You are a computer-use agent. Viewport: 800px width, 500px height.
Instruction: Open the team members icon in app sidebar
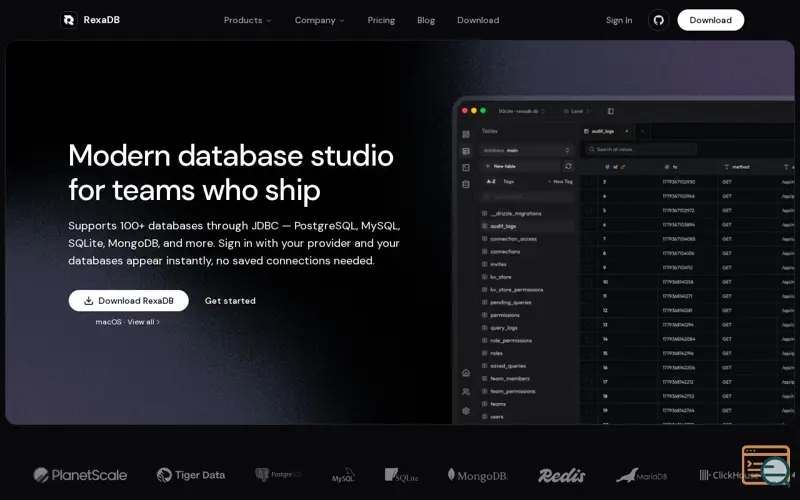[x=466, y=392]
